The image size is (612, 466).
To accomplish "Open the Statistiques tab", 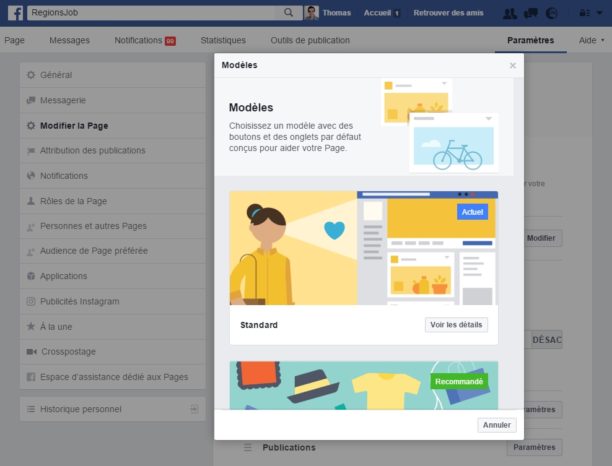I will point(223,40).
